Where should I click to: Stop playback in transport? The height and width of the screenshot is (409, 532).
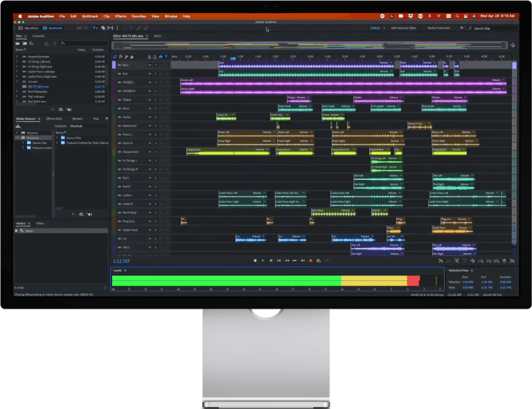click(x=255, y=261)
